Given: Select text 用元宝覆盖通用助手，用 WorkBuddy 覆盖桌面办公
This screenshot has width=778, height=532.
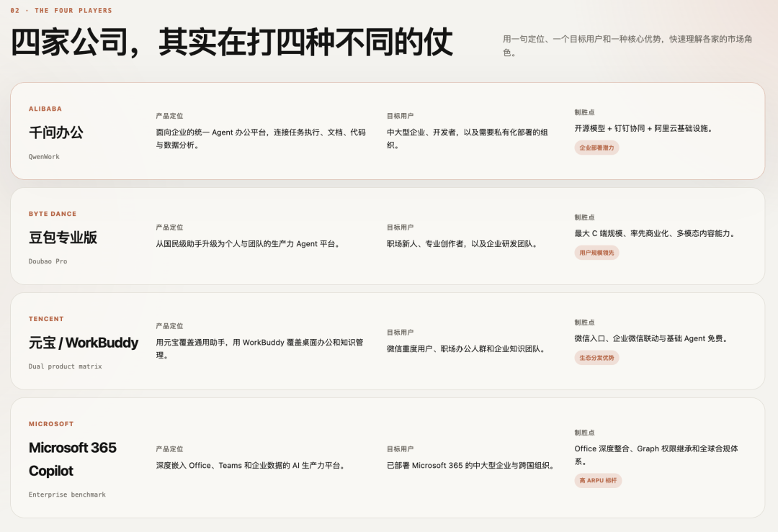Looking at the screenshot, I should coord(259,349).
